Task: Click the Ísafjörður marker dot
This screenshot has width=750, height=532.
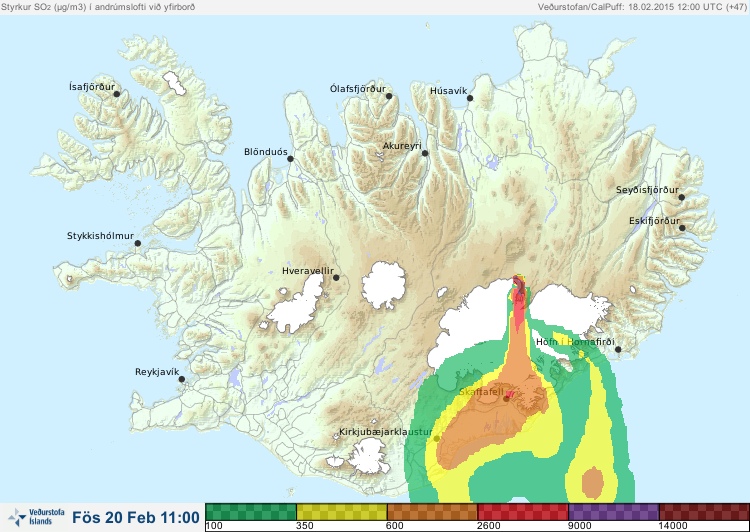Action: coord(116,94)
